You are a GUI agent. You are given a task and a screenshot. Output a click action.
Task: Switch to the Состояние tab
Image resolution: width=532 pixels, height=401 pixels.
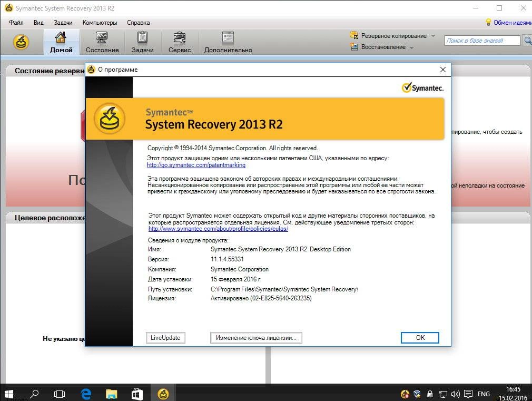[x=102, y=42]
